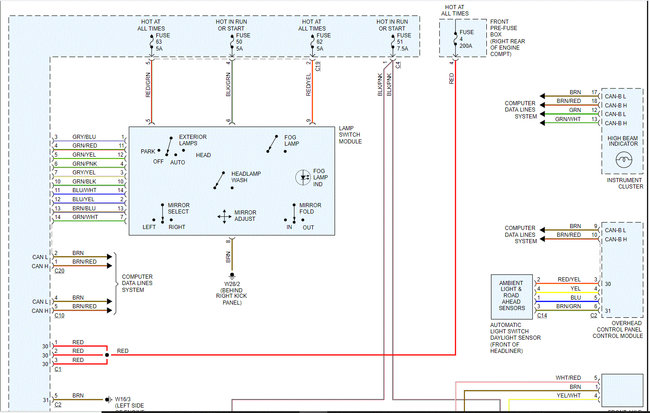The width and height of the screenshot is (650, 413).
Task: Click the headlamp wash switch symbol
Action: point(223,181)
